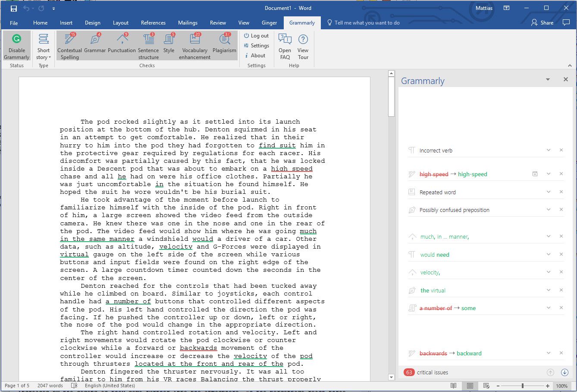Toggle Sentence structure checks
This screenshot has width=577, height=392.
(x=148, y=47)
